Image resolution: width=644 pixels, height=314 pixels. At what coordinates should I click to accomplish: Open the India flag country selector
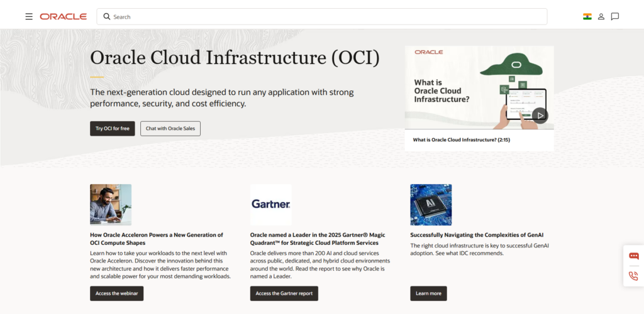coord(587,17)
